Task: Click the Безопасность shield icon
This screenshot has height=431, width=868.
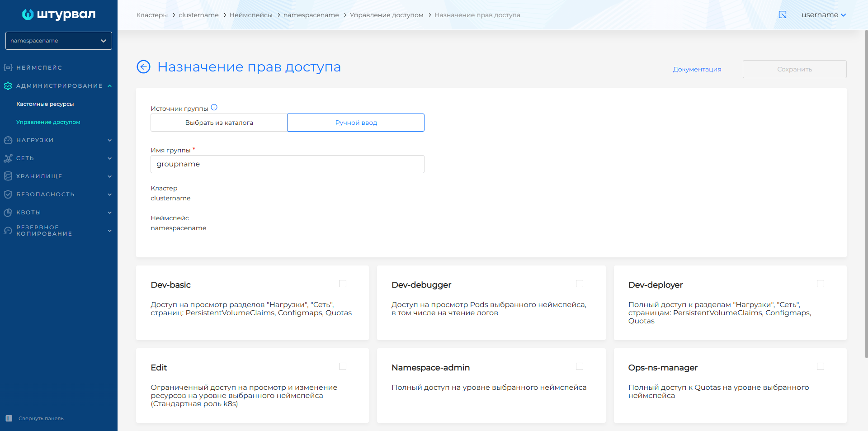Action: click(8, 194)
